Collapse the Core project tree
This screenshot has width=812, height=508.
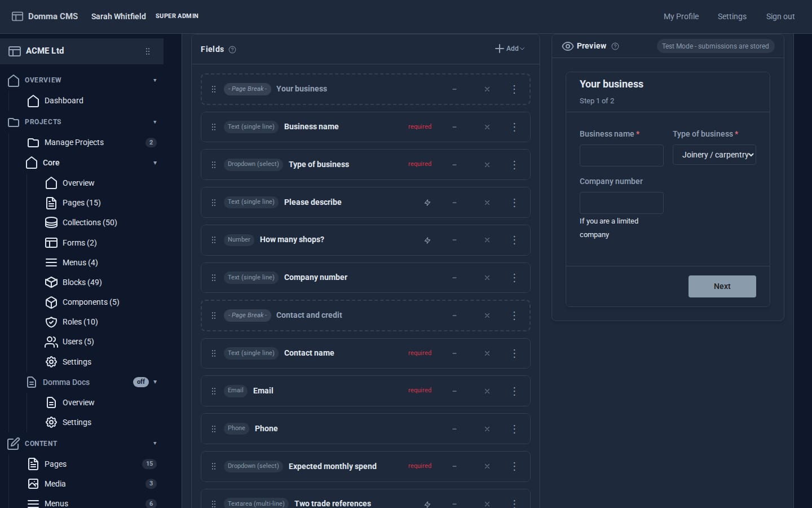tap(155, 163)
